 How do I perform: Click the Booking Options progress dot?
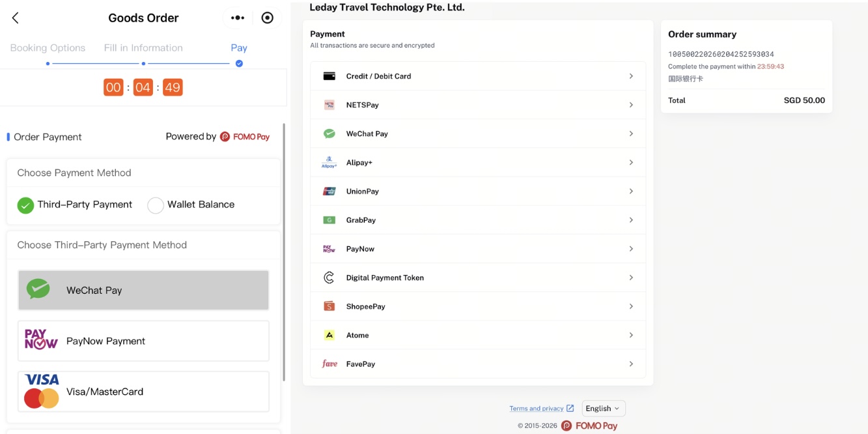[48, 64]
